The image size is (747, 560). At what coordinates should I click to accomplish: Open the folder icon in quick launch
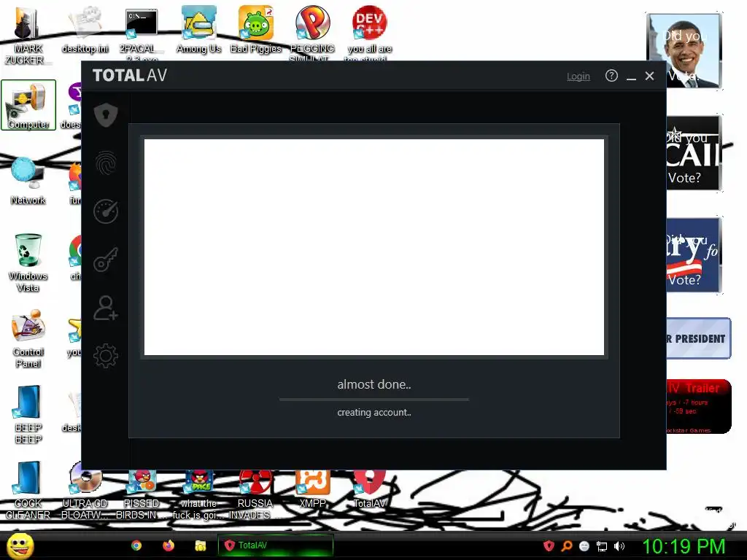pyautogui.click(x=201, y=545)
